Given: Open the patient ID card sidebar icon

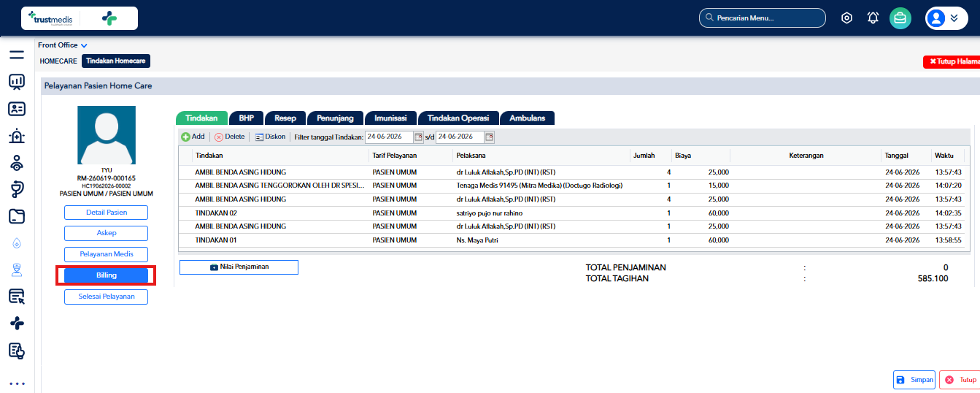Looking at the screenshot, I should 17,109.
